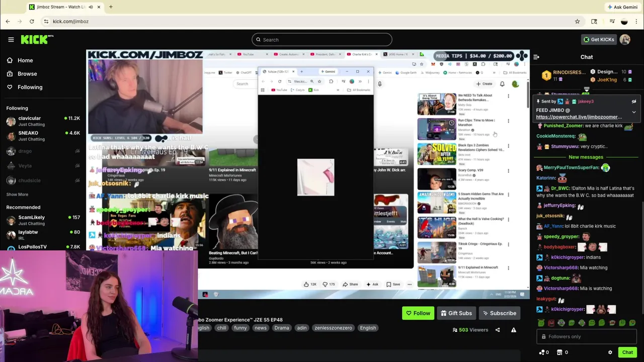Select the news tag
This screenshot has height=362, width=644.
point(261,328)
